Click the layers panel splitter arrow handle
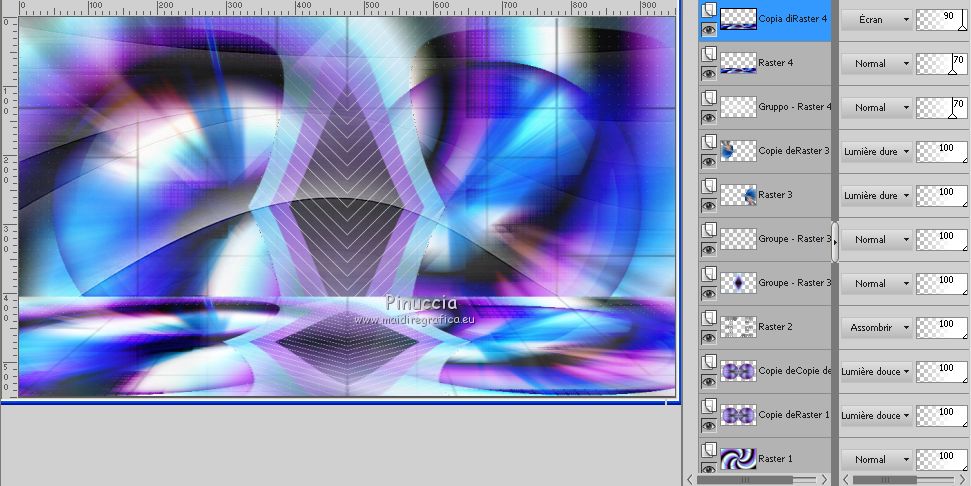 [835, 243]
